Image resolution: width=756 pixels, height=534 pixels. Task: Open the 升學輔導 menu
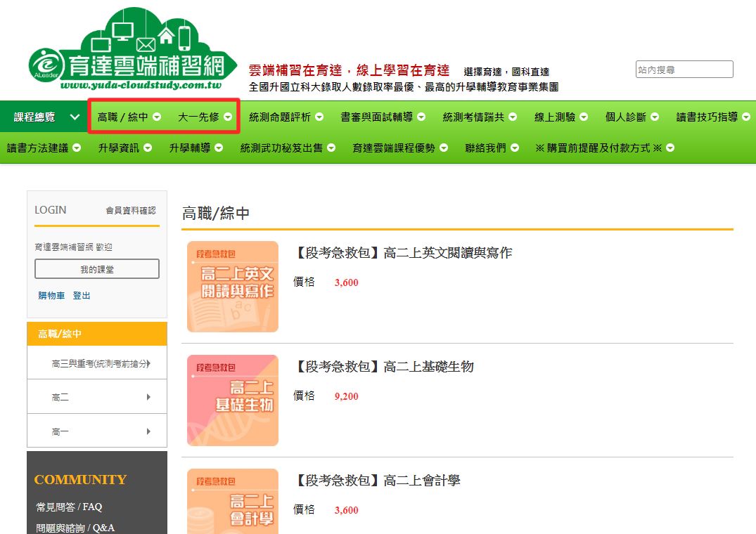click(190, 148)
